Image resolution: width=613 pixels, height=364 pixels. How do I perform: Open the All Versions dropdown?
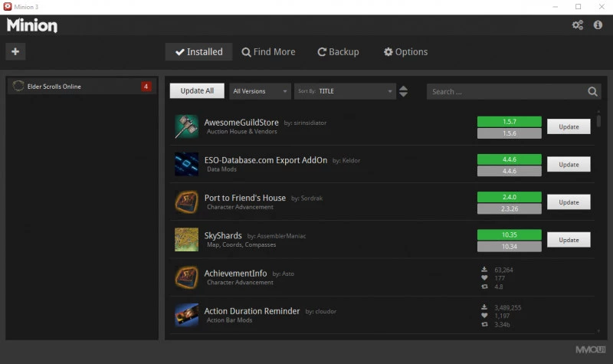click(260, 91)
